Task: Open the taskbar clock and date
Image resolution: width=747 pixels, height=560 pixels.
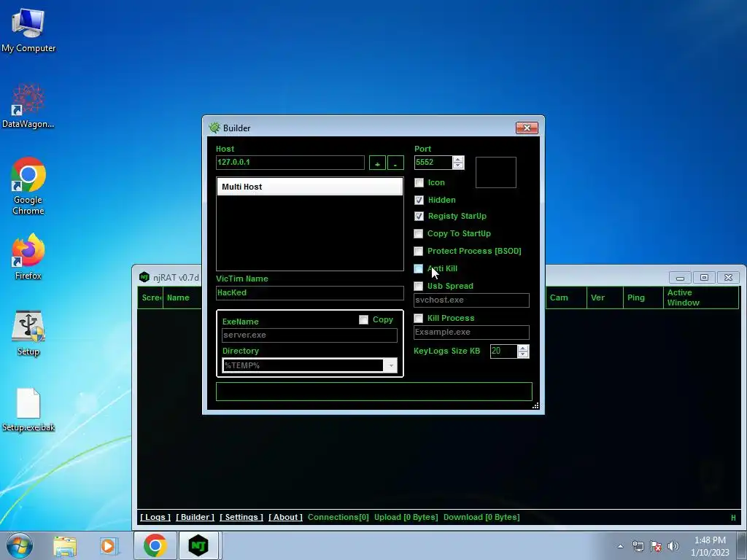Action: [x=710, y=546]
